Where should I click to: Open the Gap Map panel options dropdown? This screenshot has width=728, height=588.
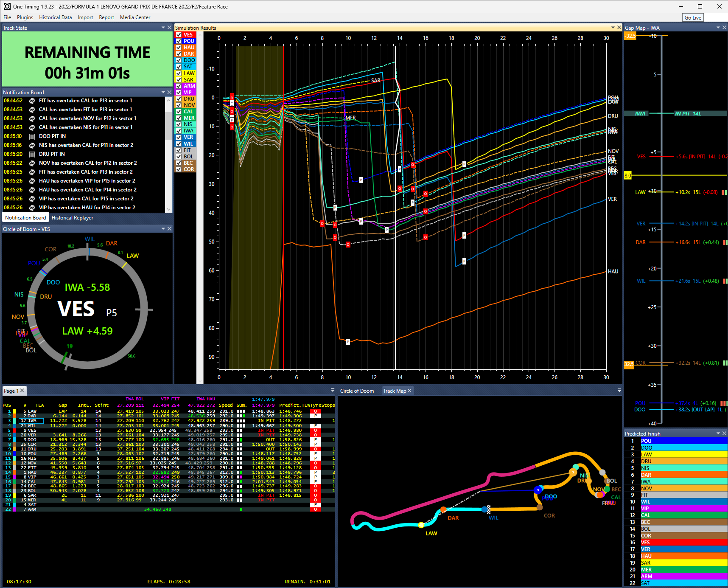pos(718,28)
